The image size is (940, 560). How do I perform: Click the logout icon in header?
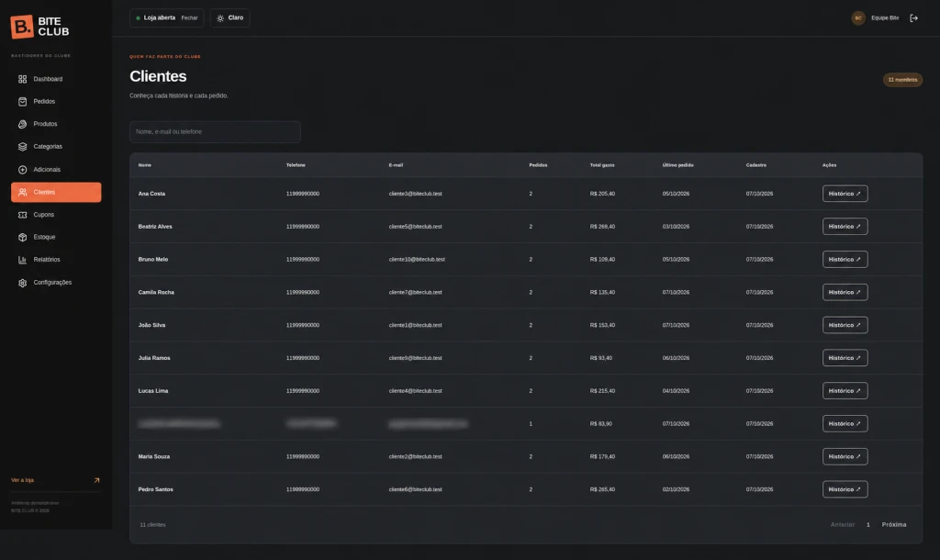pos(913,18)
